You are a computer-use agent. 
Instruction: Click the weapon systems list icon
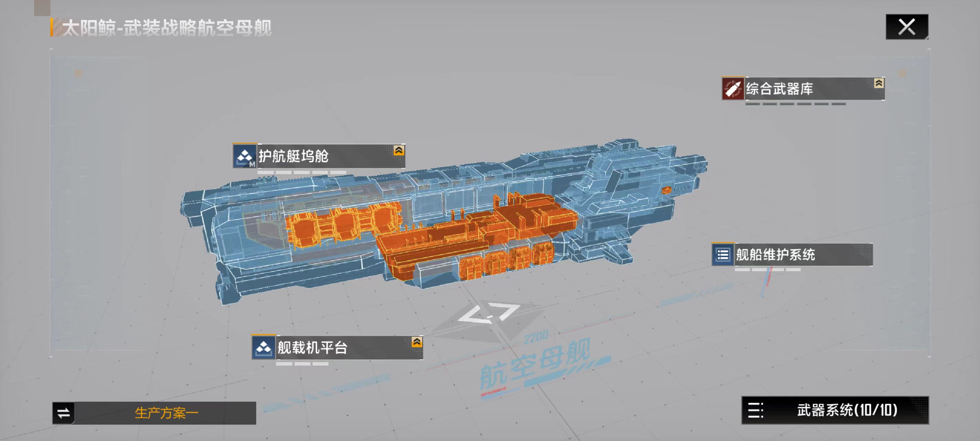pos(755,410)
